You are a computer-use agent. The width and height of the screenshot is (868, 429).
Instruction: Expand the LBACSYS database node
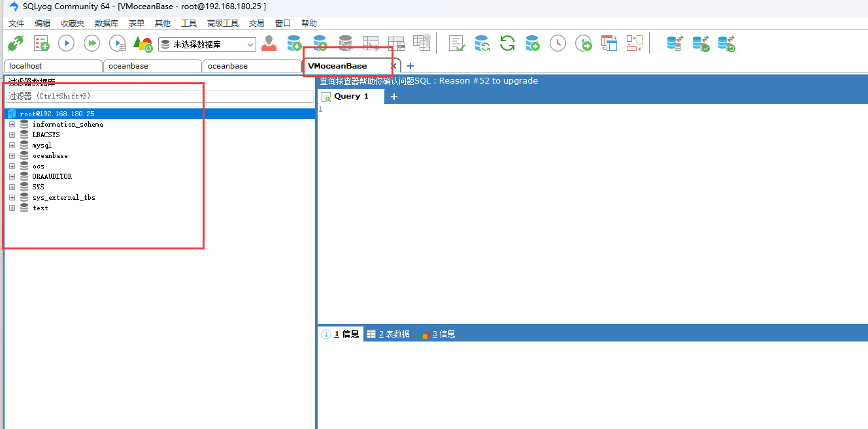click(12, 135)
